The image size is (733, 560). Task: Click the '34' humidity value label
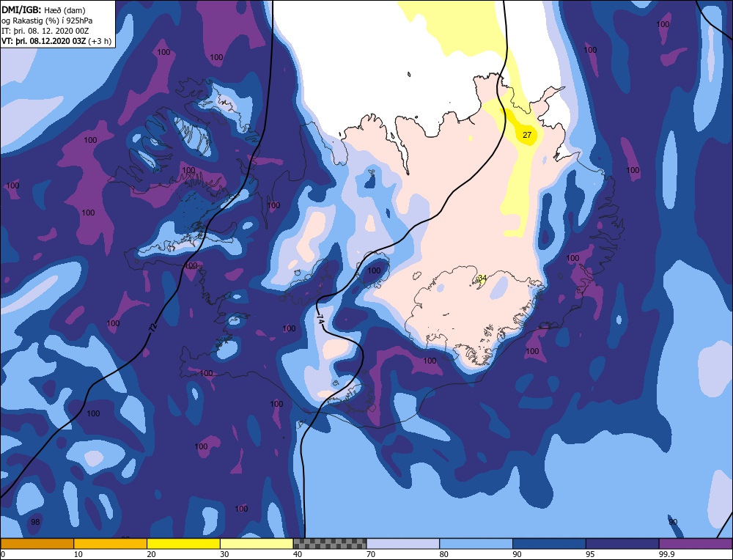[x=482, y=278]
